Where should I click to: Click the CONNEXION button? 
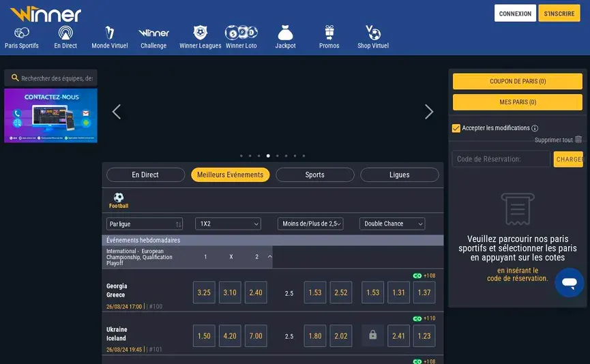pyautogui.click(x=515, y=14)
